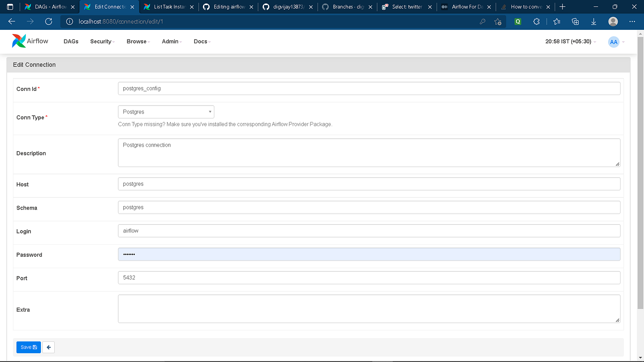Open the Conn Type dropdown
The height and width of the screenshot is (362, 644).
point(166,112)
